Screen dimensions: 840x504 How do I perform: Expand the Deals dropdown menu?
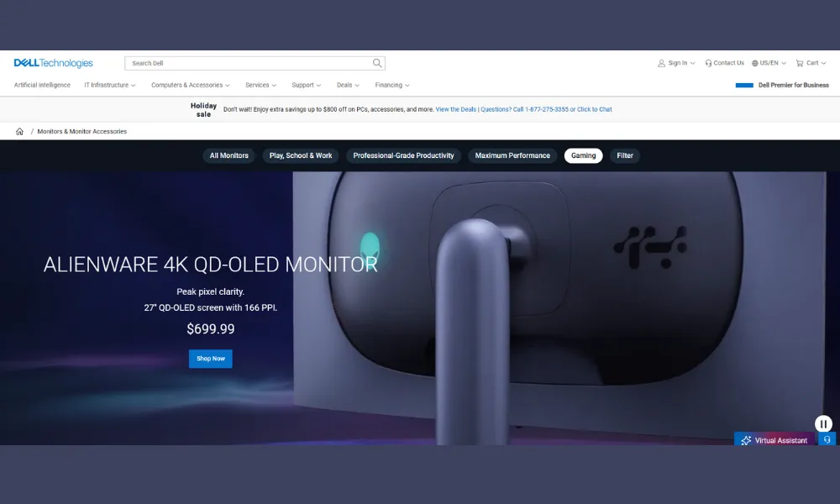coord(348,85)
